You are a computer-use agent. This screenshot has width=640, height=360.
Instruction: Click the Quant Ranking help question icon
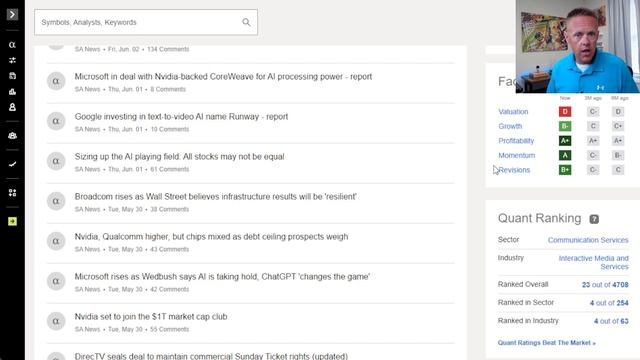[594, 219]
